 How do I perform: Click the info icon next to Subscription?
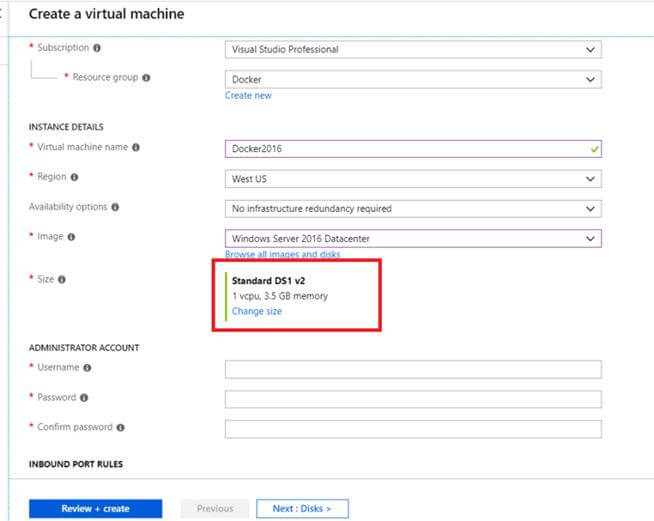(x=97, y=48)
